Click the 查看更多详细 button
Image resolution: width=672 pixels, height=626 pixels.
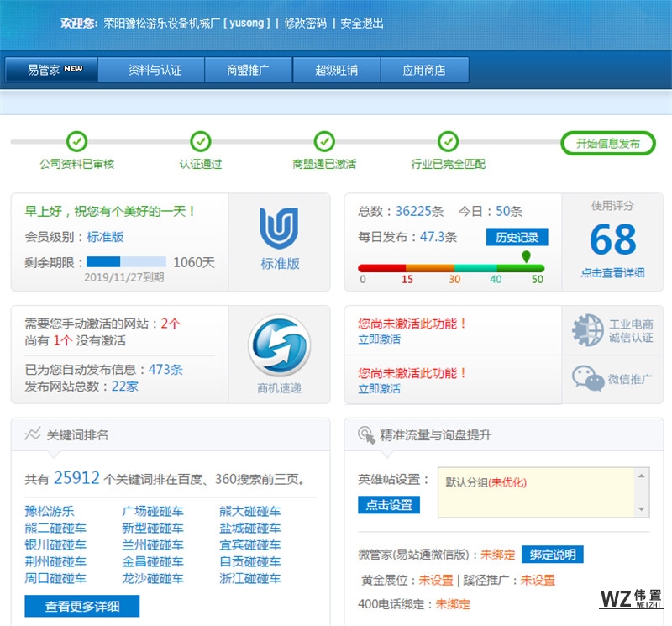[x=81, y=606]
